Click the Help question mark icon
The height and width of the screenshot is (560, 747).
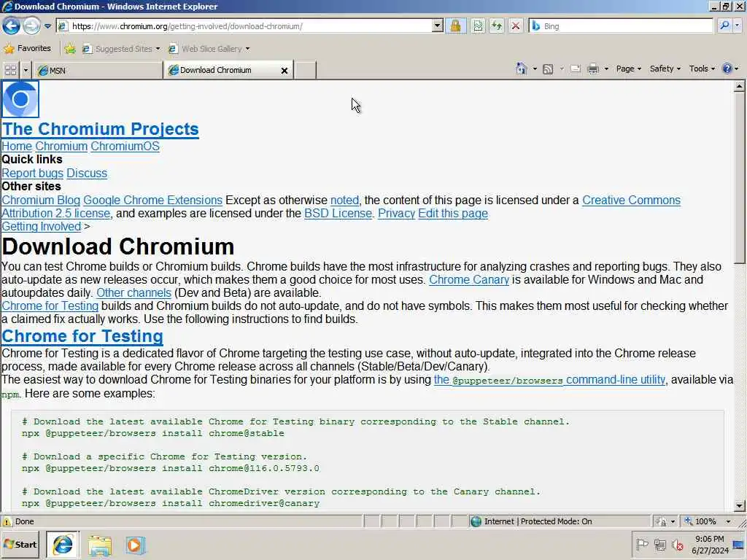point(727,69)
